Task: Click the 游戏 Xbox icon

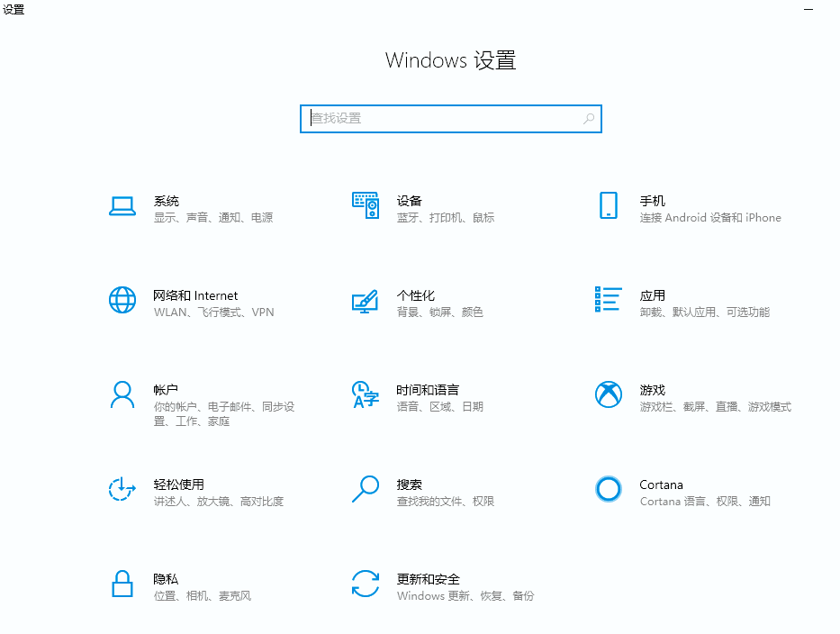Action: pos(608,394)
